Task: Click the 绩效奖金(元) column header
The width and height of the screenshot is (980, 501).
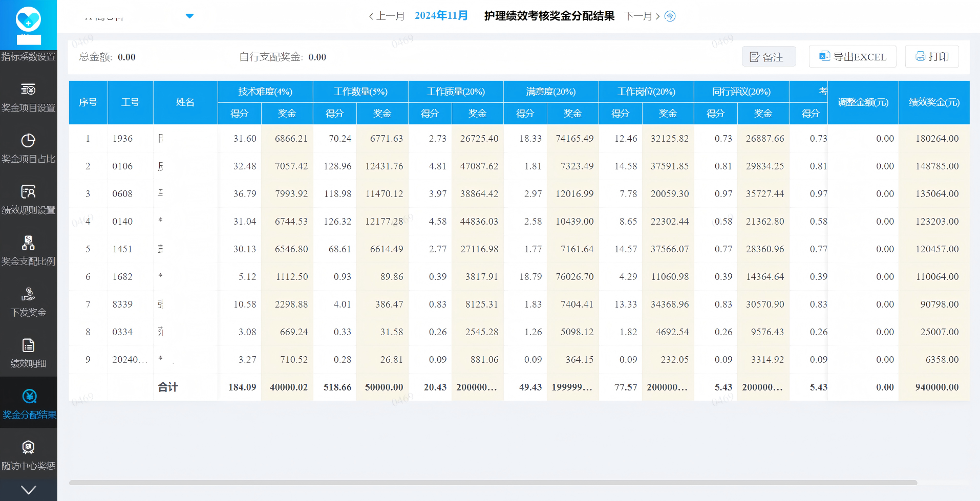Action: [934, 102]
